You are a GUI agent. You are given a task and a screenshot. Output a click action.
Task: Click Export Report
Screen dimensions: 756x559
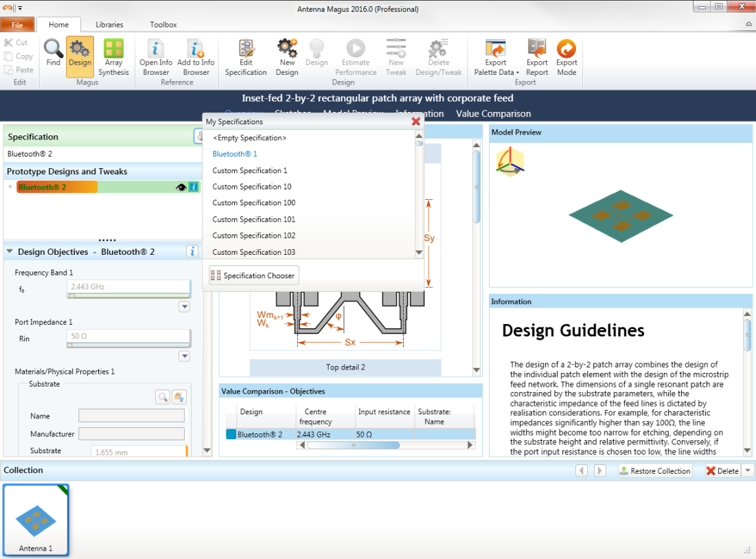coord(537,57)
